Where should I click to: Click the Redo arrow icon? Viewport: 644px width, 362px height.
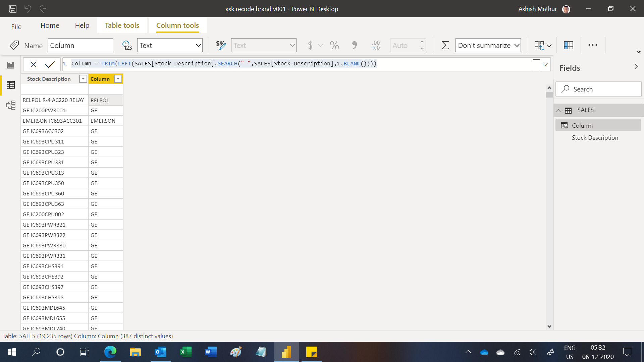click(x=43, y=9)
